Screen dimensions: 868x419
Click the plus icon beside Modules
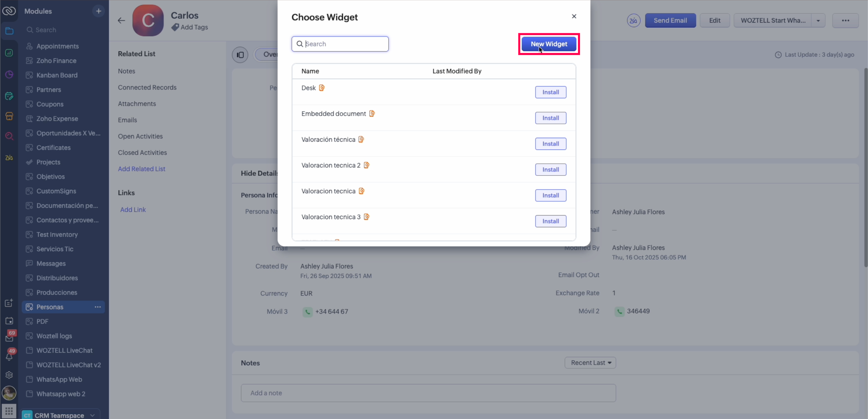click(x=98, y=11)
